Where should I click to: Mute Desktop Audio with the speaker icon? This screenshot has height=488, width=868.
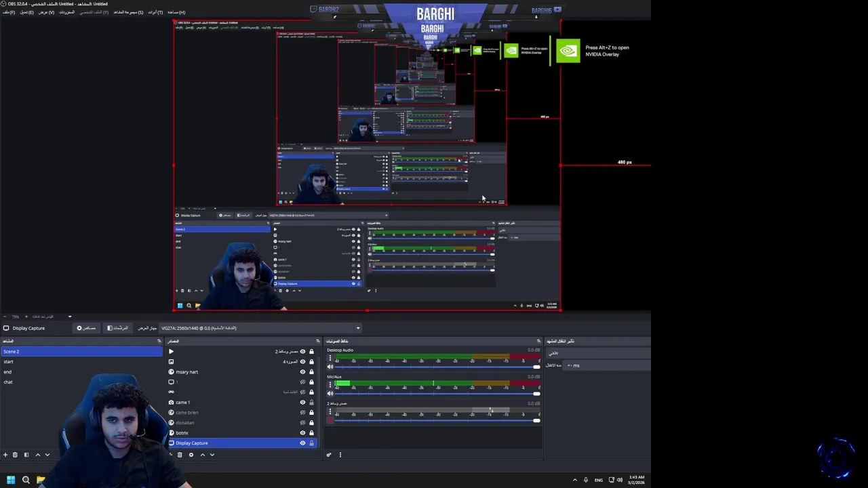(330, 367)
